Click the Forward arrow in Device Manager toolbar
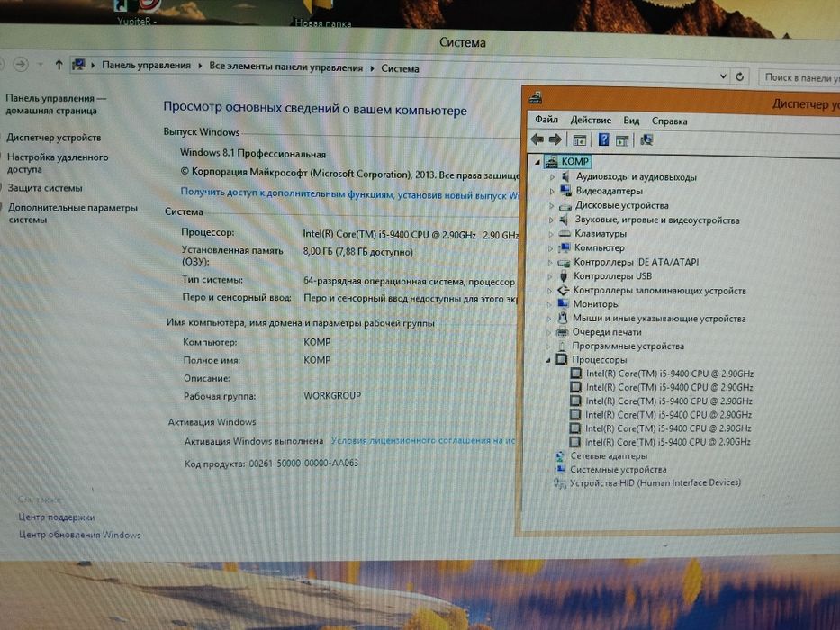The width and height of the screenshot is (840, 630). coord(555,139)
